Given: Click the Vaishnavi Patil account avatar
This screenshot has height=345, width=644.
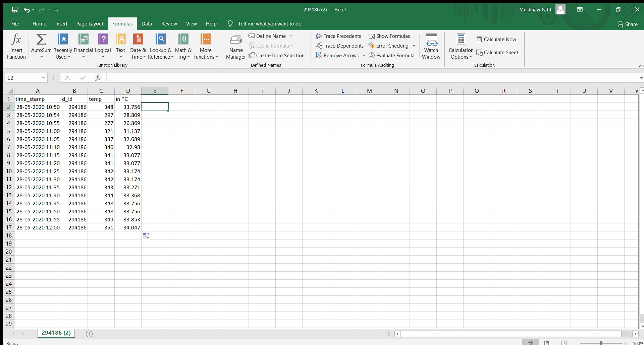Looking at the screenshot, I should click(x=560, y=9).
